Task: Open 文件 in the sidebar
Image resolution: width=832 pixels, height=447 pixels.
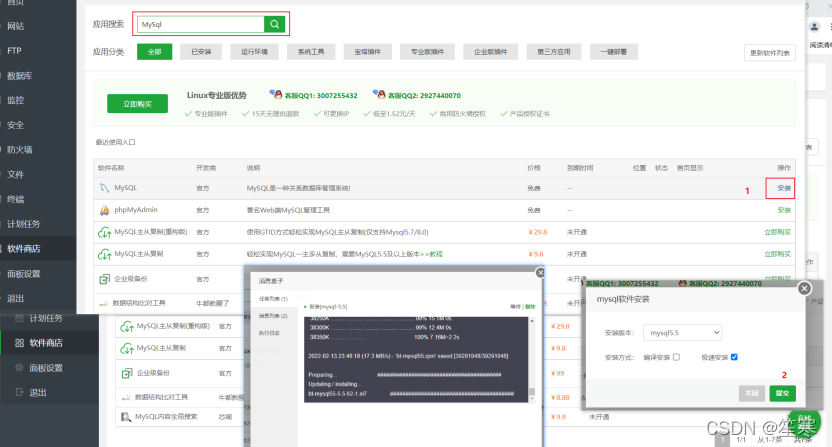Action: click(x=15, y=175)
